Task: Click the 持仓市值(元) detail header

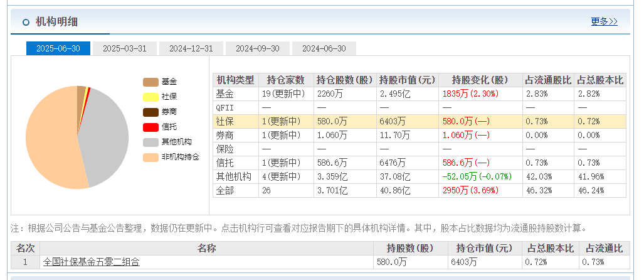Action: click(x=485, y=249)
